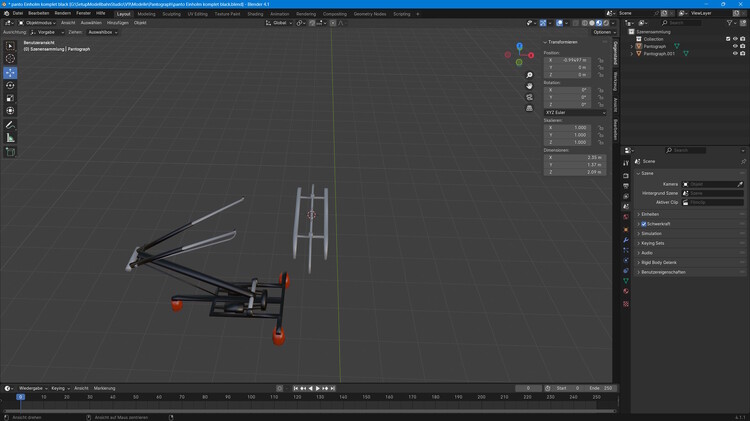
Task: Click the zoom magnifier viewport icon
Action: click(x=530, y=76)
